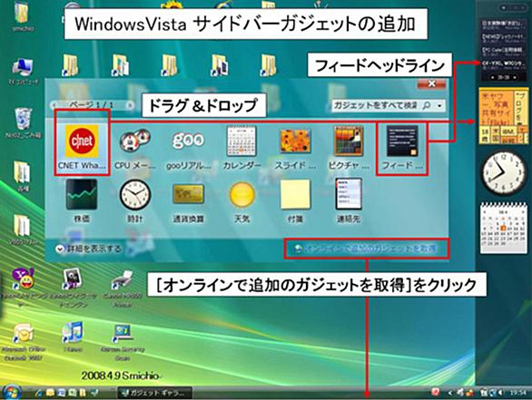Viewport: 532px width, 400px height.
Task: Click the add gadget control atop sidebar
Action: 505,7
